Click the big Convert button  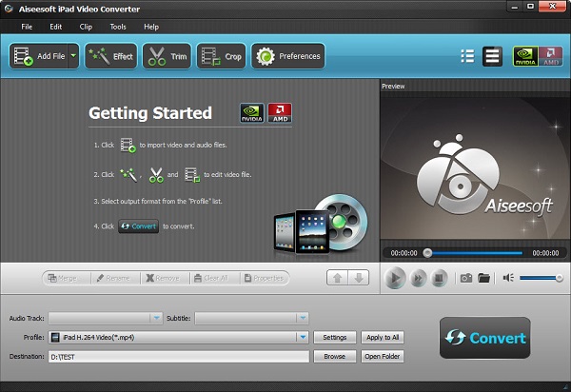pyautogui.click(x=484, y=337)
